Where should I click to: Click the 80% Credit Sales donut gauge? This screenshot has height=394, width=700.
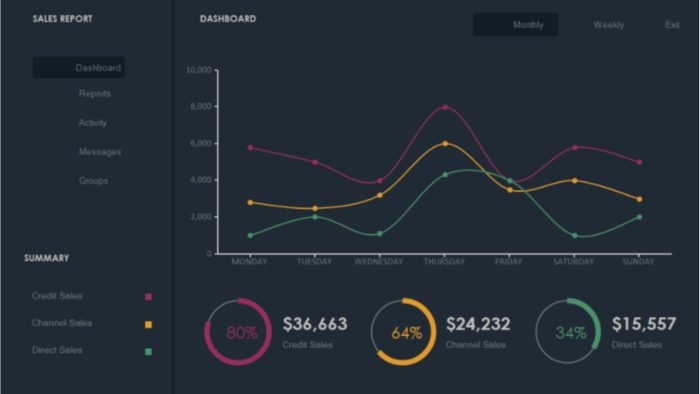coord(238,332)
